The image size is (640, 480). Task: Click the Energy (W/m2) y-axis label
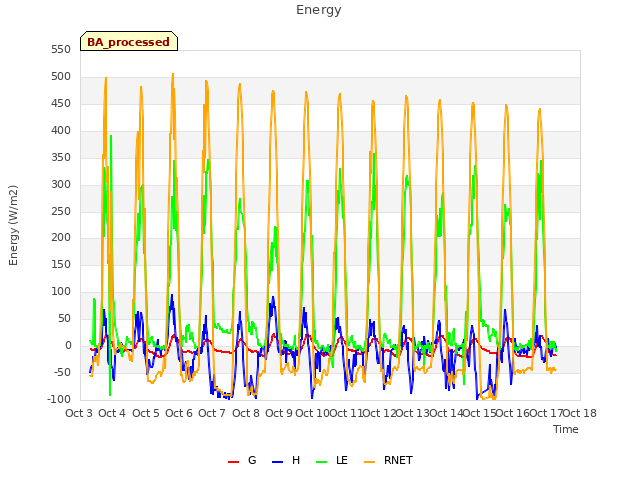(13, 225)
